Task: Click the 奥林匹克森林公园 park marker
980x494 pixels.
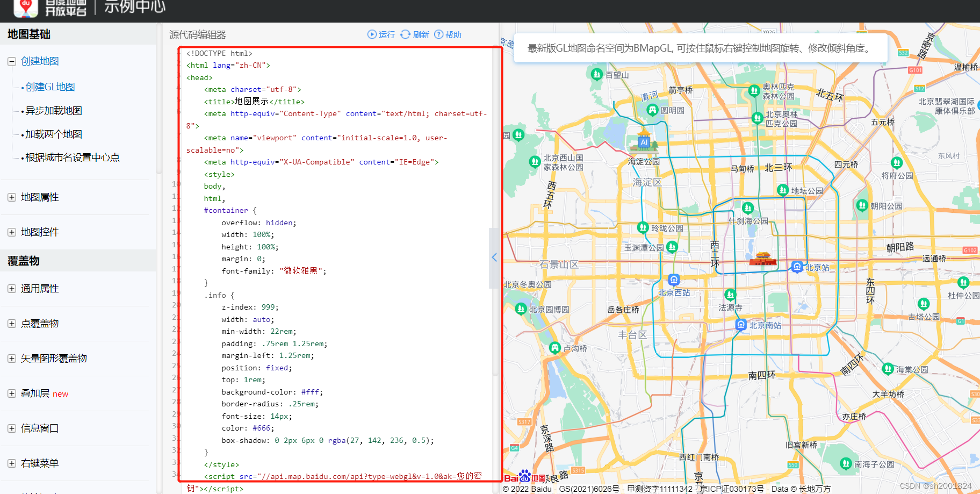Action: pyautogui.click(x=754, y=90)
